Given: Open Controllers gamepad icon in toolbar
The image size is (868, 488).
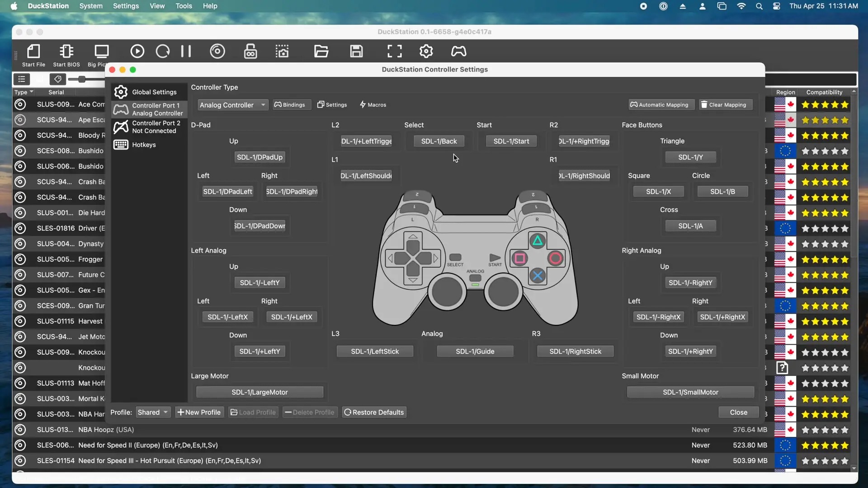Looking at the screenshot, I should (x=458, y=51).
